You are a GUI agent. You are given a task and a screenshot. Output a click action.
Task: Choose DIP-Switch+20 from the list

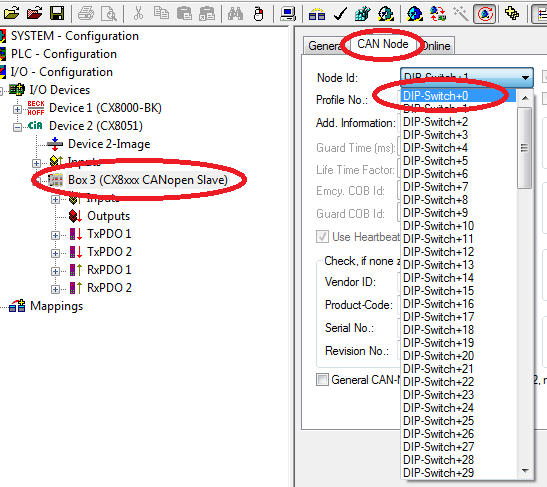(458, 356)
